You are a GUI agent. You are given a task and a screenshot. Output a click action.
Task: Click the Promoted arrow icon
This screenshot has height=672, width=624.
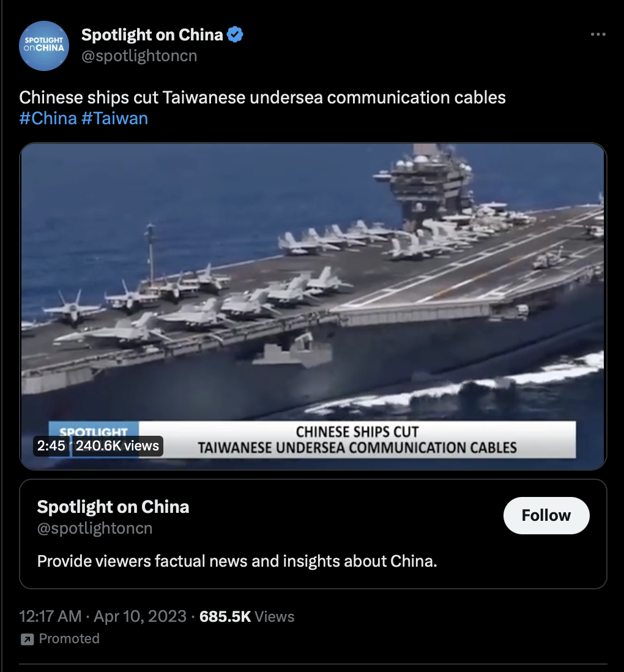[x=28, y=640]
